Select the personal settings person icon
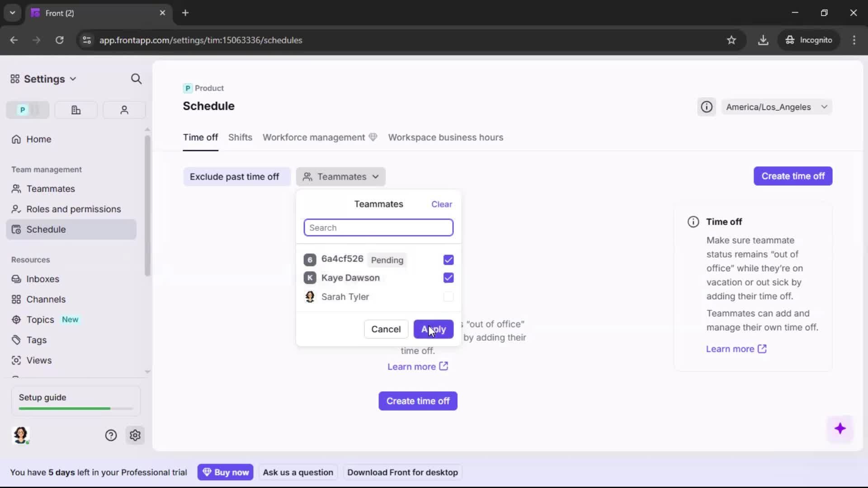The width and height of the screenshot is (868, 488). tap(124, 110)
